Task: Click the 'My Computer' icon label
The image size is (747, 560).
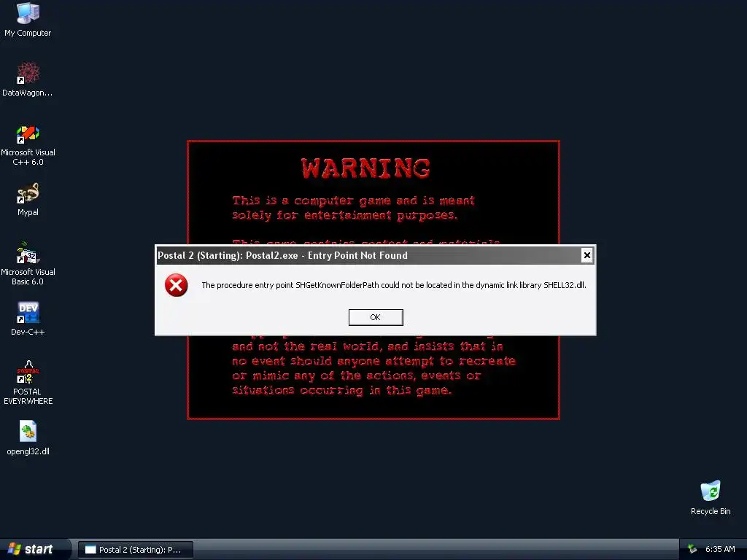Action: coord(28,33)
